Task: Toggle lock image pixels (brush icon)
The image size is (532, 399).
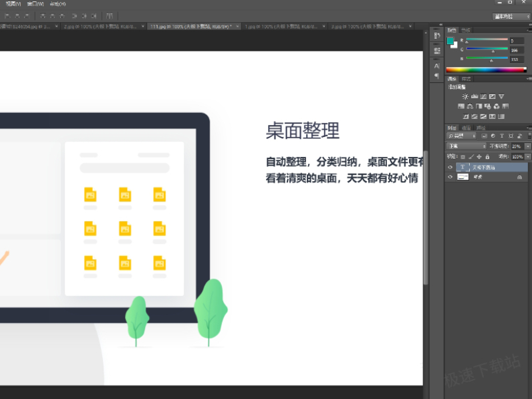Action: 471,157
